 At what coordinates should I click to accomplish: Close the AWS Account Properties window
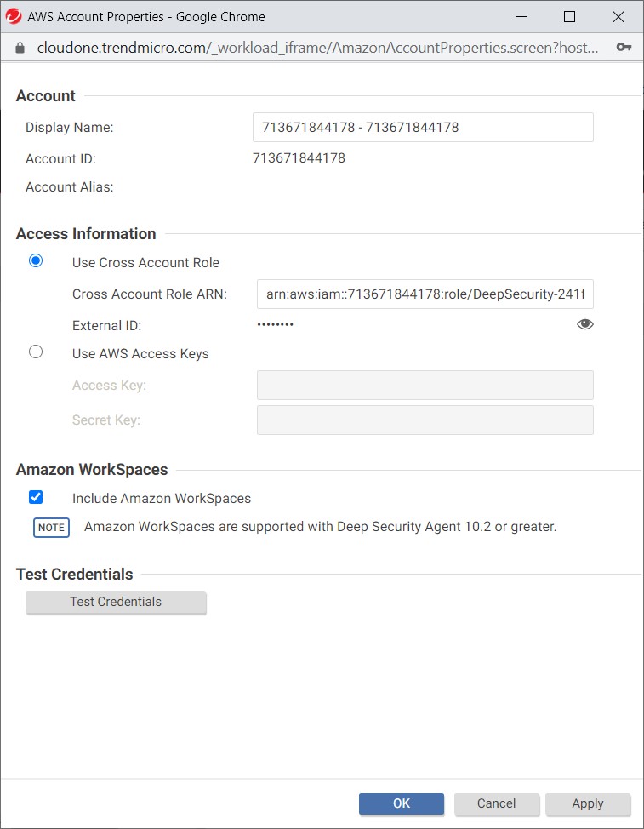click(618, 17)
